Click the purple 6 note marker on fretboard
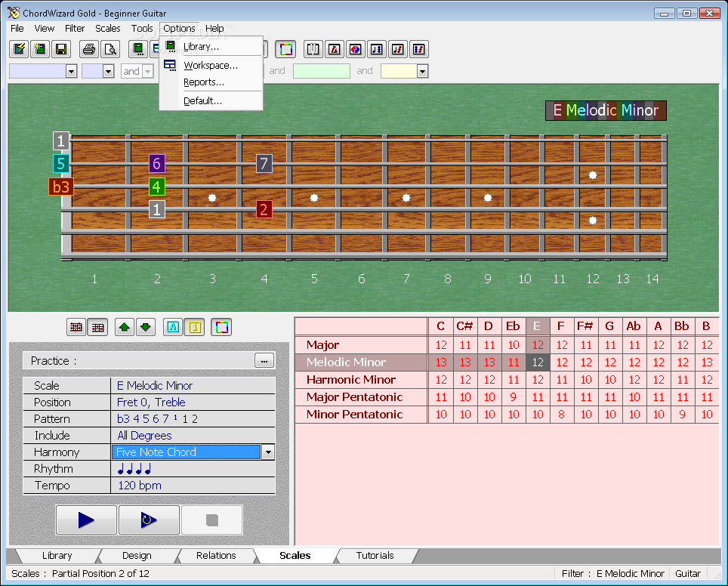The width and height of the screenshot is (728, 586). pos(157,163)
